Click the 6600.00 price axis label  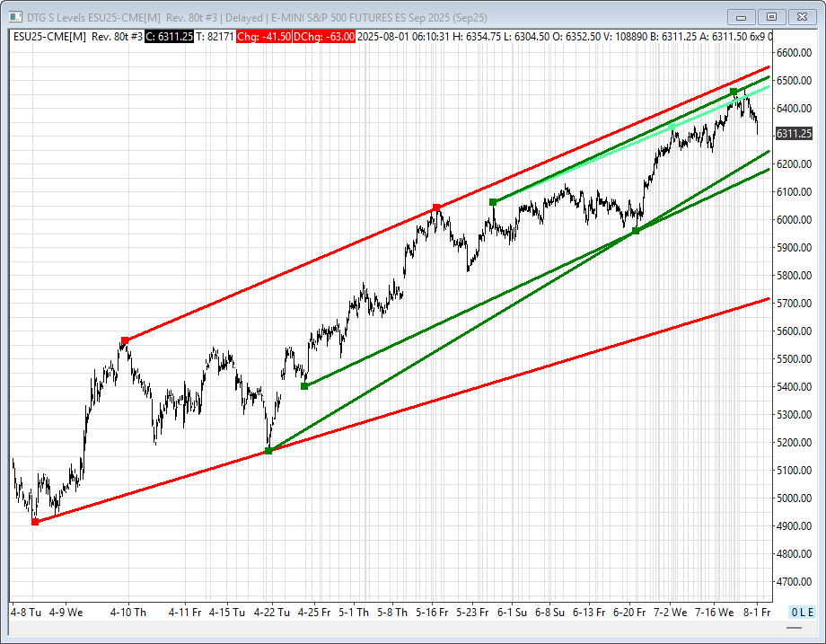(x=794, y=53)
